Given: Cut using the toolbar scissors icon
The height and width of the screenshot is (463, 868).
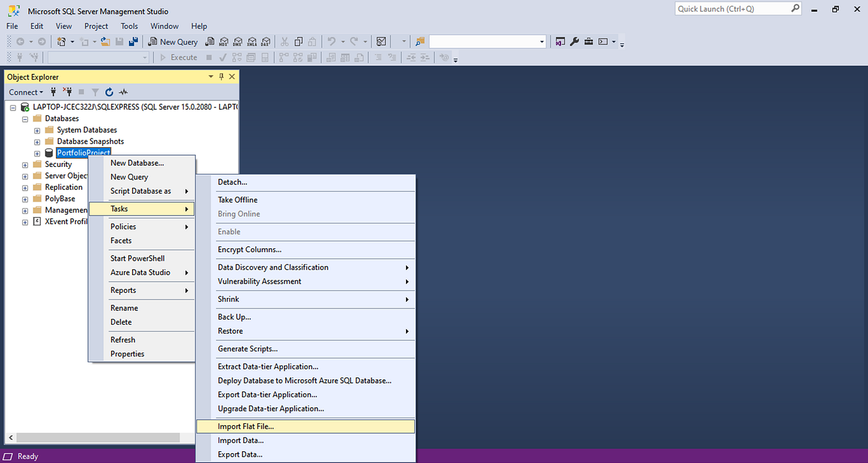Looking at the screenshot, I should pyautogui.click(x=284, y=42).
